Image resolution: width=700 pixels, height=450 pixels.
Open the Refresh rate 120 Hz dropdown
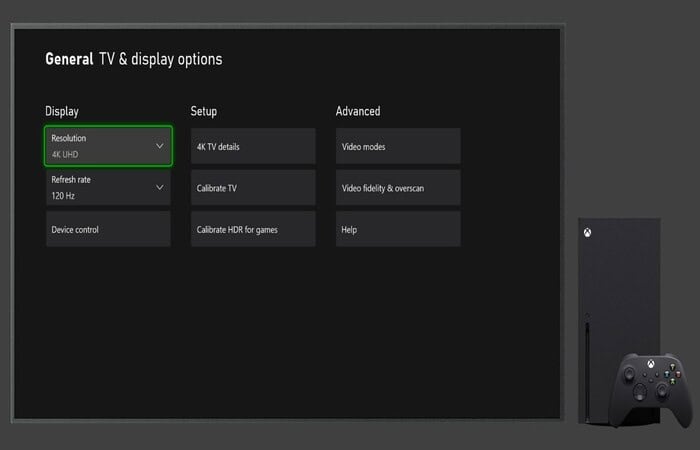[x=108, y=188]
